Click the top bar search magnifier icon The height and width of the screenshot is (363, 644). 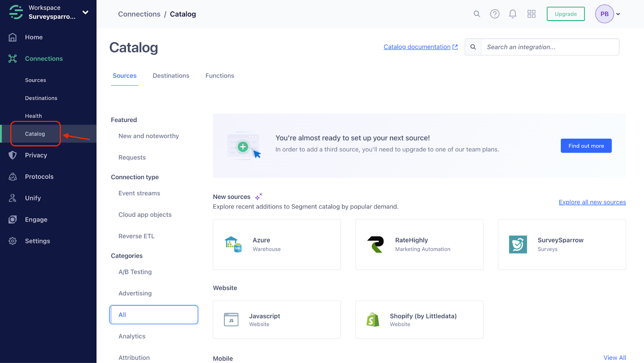(x=477, y=14)
